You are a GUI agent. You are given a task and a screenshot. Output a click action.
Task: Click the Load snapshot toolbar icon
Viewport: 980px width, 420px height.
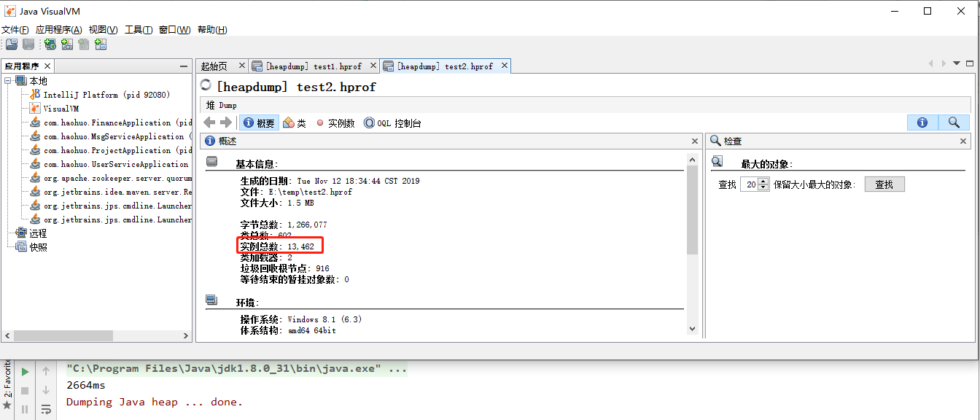click(12, 44)
